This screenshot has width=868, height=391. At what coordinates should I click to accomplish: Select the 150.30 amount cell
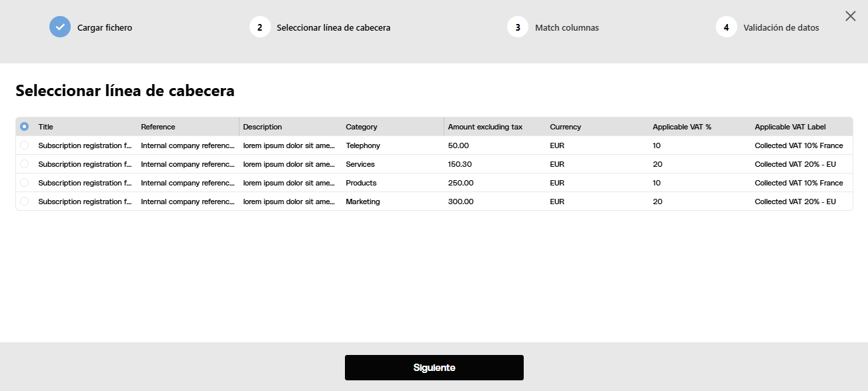(x=460, y=164)
